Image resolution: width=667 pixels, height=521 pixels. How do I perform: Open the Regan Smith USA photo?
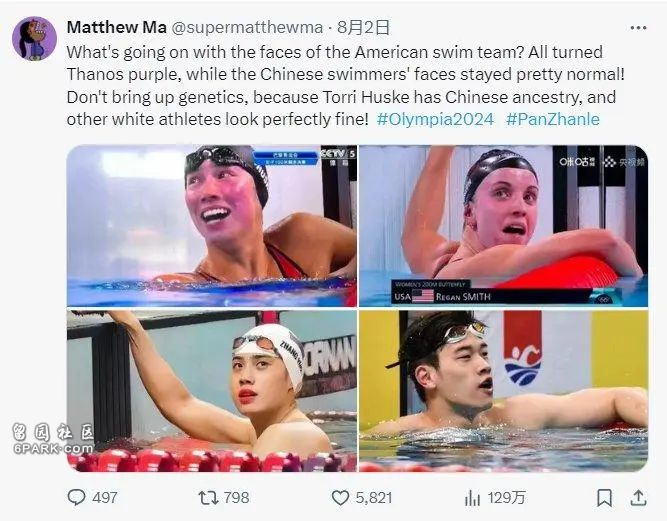[504, 226]
